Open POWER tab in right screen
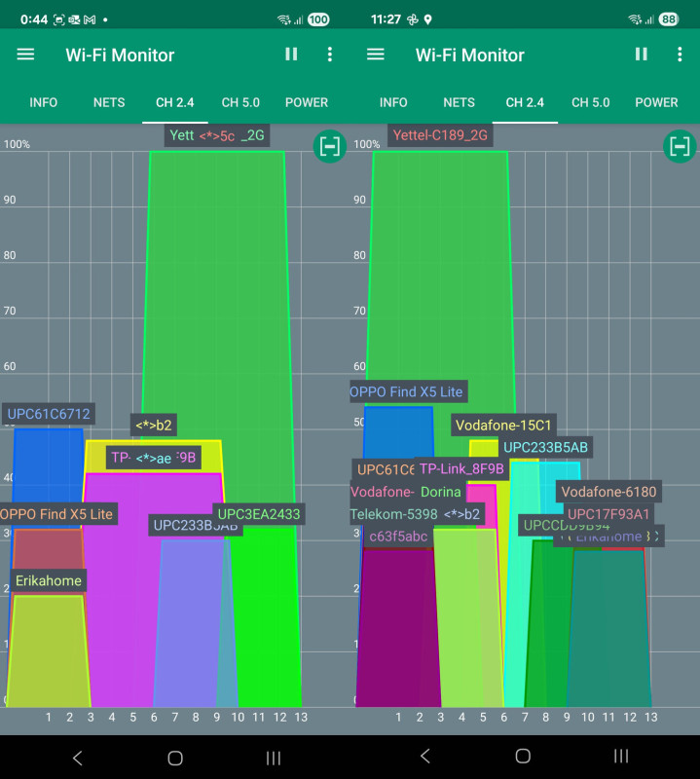The width and height of the screenshot is (700, 779). (x=656, y=102)
